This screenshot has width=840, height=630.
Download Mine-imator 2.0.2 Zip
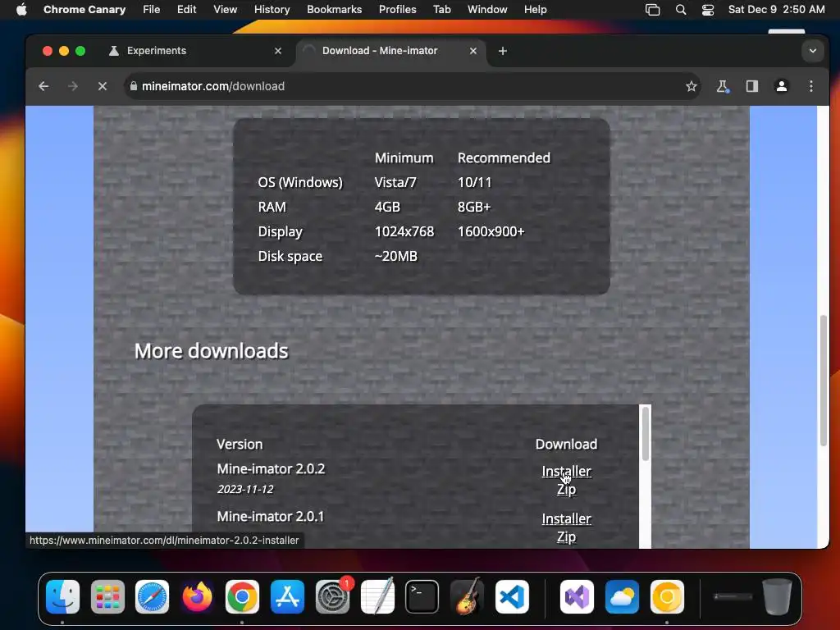[x=566, y=489]
